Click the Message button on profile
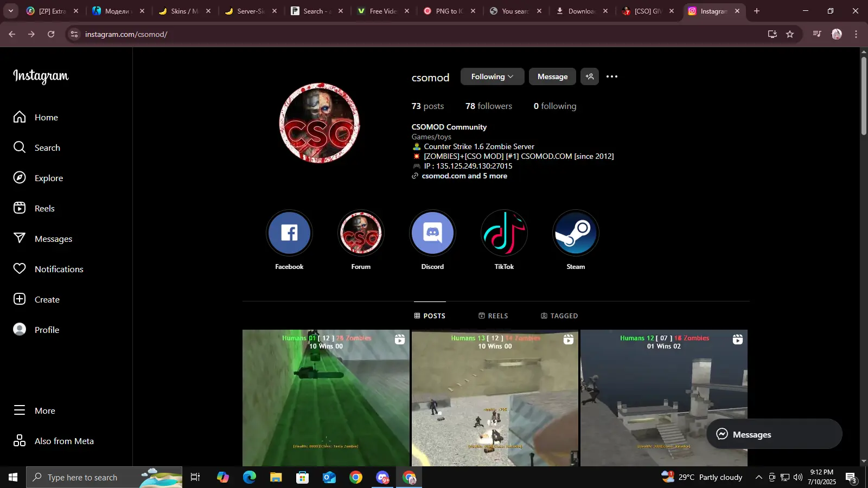868x488 pixels. pyautogui.click(x=552, y=76)
